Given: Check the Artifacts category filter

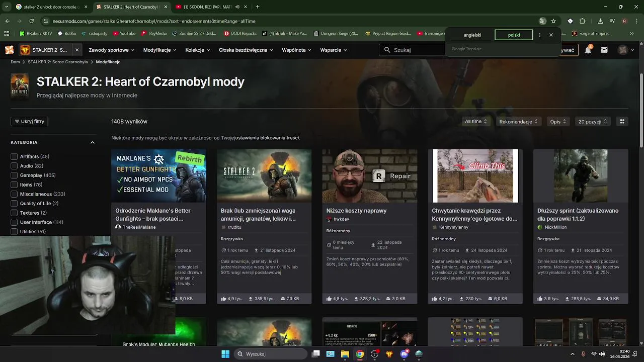Looking at the screenshot, I should [14, 156].
